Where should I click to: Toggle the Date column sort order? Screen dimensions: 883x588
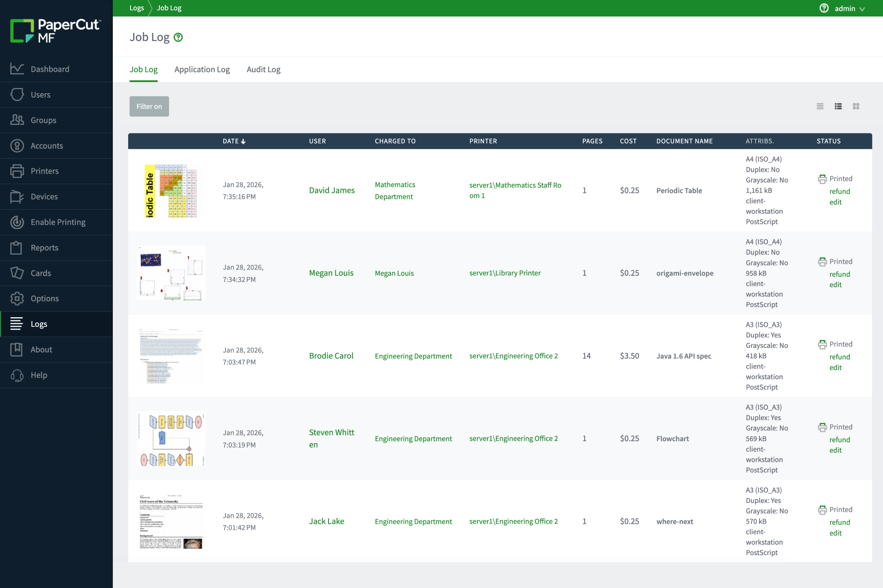point(234,141)
